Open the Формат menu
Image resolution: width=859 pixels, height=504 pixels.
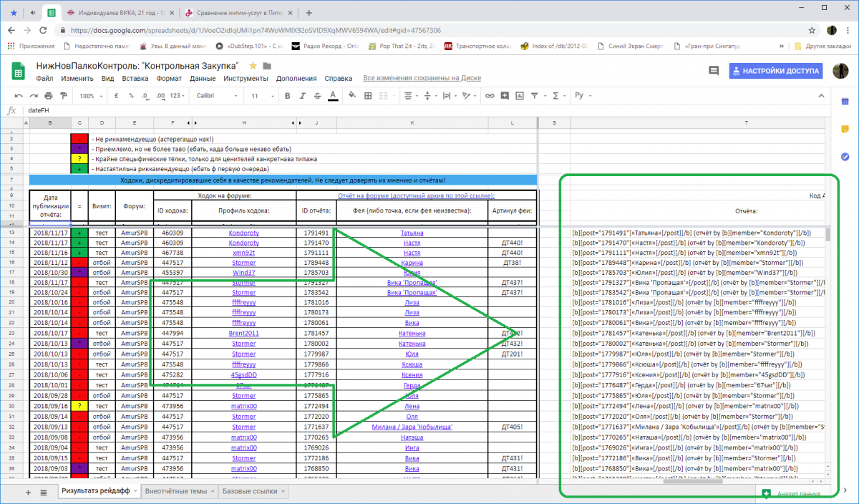[169, 79]
